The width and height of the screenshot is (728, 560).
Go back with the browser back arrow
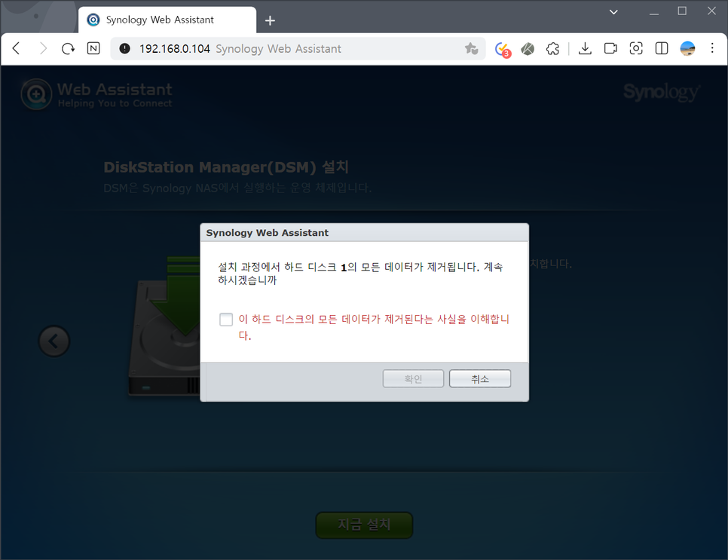pos(17,48)
